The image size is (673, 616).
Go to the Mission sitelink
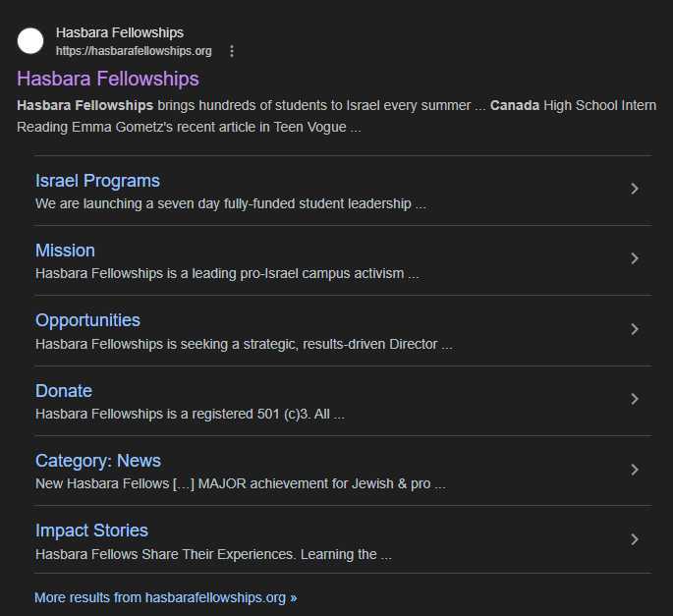coord(65,251)
